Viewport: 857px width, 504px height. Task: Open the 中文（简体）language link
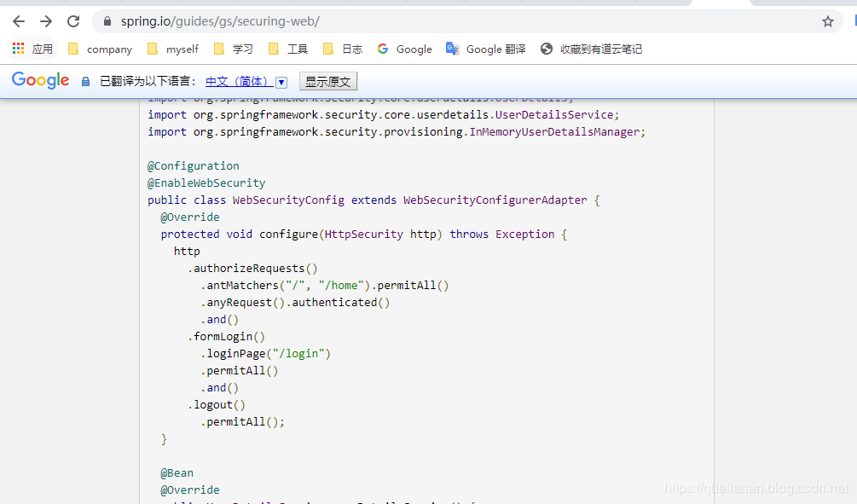(238, 82)
